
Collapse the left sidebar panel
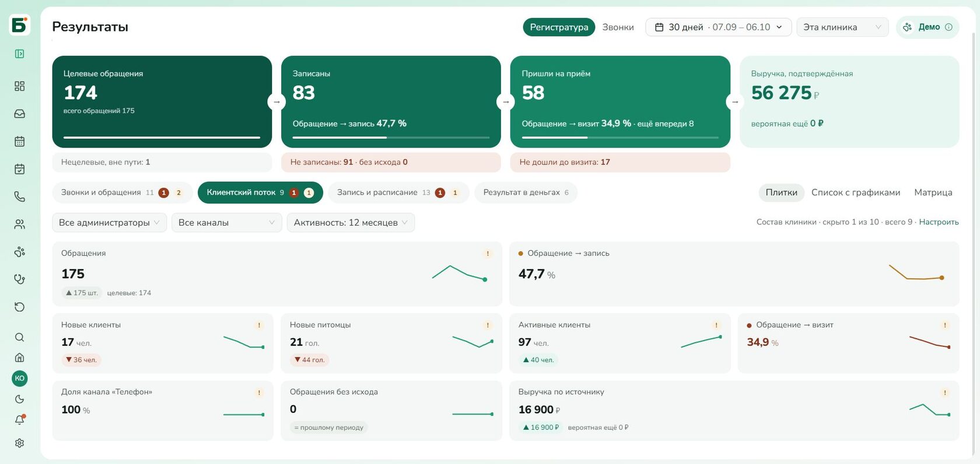click(x=19, y=54)
